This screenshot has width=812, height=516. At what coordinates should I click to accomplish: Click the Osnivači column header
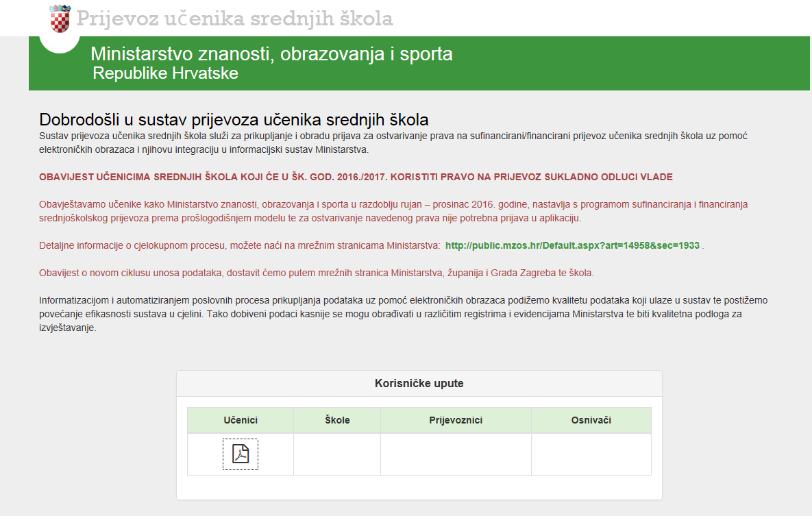tap(591, 420)
